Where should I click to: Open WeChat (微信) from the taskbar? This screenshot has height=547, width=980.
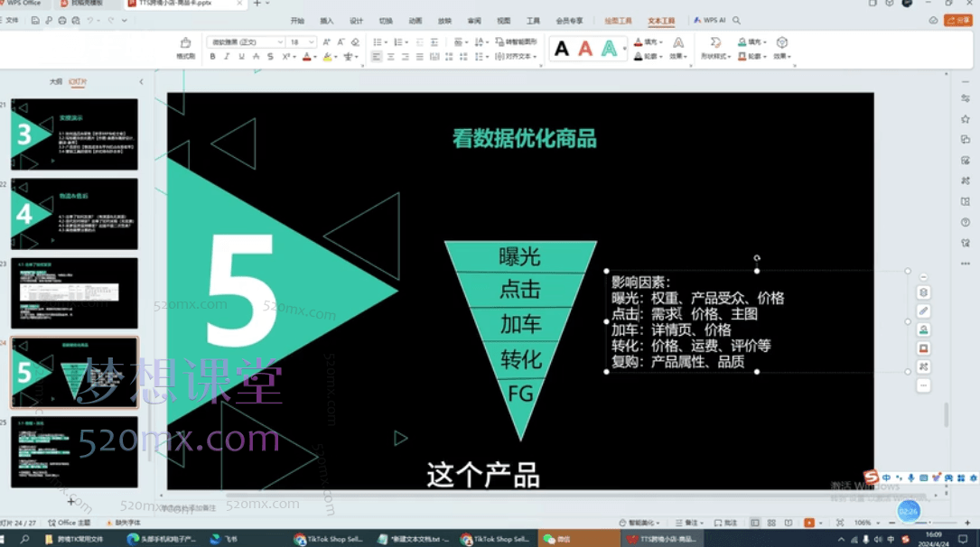[x=558, y=539]
